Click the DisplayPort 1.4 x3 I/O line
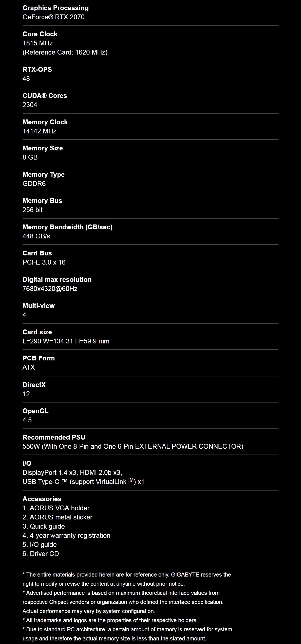 pyautogui.click(x=72, y=473)
